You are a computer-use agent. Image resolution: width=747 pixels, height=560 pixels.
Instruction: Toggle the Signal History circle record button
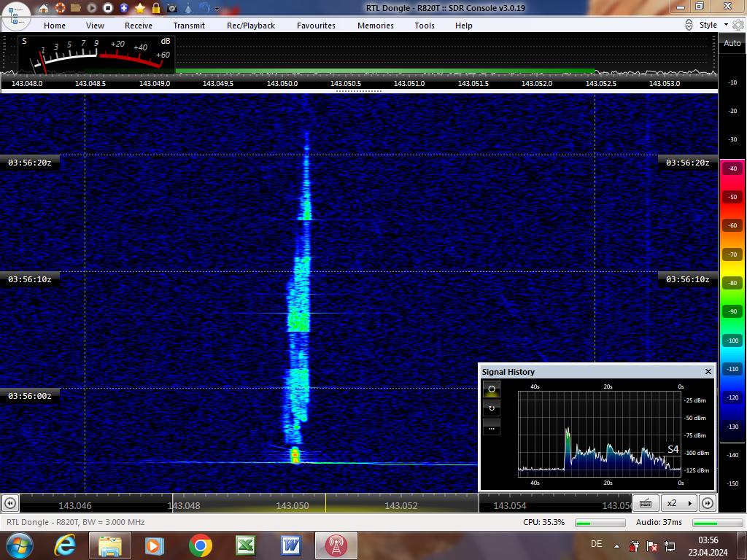[492, 389]
